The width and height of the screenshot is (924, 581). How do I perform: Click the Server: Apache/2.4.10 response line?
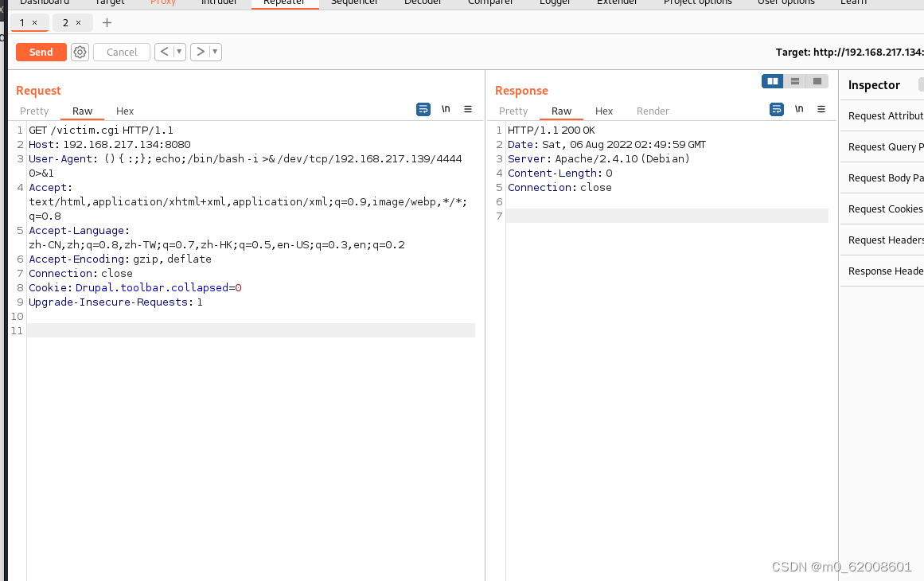pos(598,158)
